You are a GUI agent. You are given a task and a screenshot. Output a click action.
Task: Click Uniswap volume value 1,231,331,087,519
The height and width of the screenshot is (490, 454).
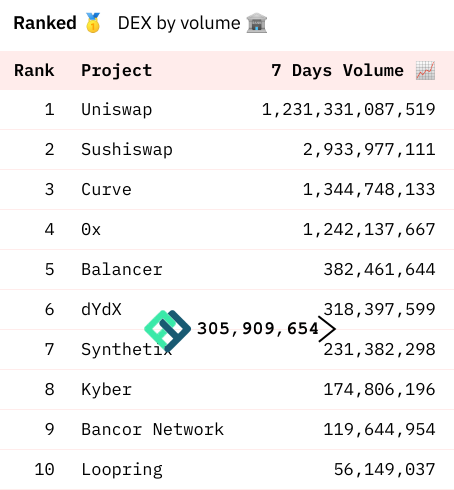[x=349, y=109]
